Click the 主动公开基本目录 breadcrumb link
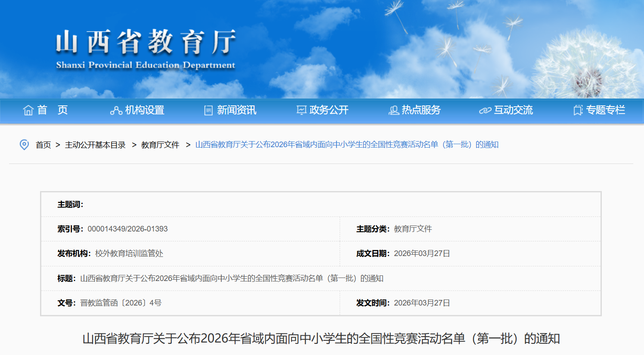 [x=95, y=145]
